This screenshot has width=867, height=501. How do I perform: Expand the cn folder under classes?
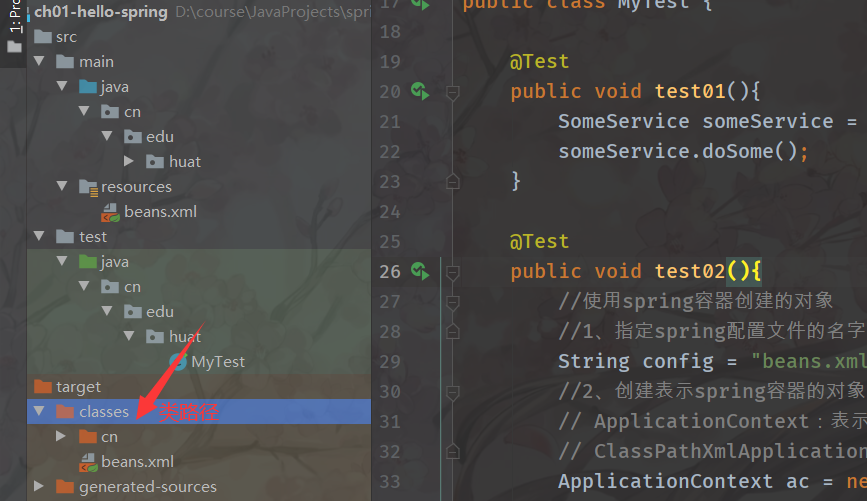61,436
